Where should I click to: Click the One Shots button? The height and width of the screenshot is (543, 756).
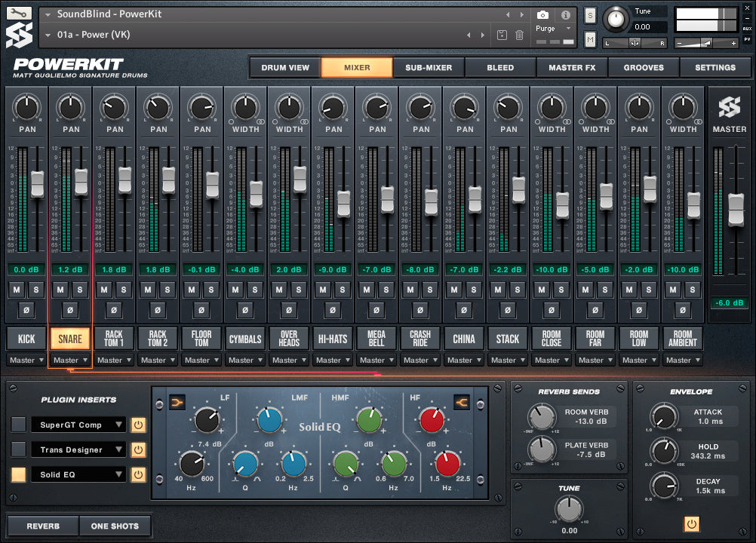(x=115, y=526)
